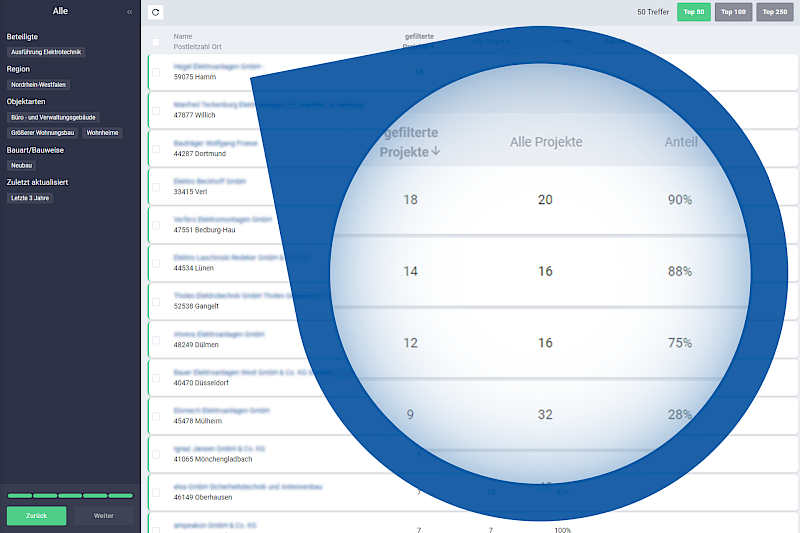Mark the 44287 Dortmund row checkbox
Viewport: 800px width, 533px height.
[155, 149]
